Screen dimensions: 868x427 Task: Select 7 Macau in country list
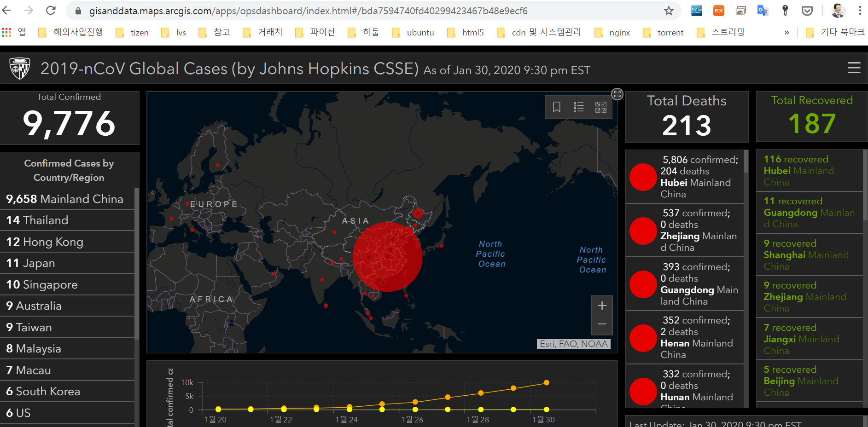pos(67,370)
